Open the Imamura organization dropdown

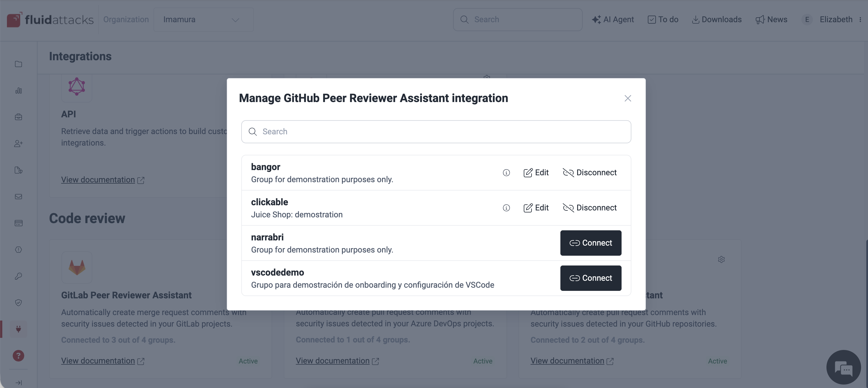(203, 20)
